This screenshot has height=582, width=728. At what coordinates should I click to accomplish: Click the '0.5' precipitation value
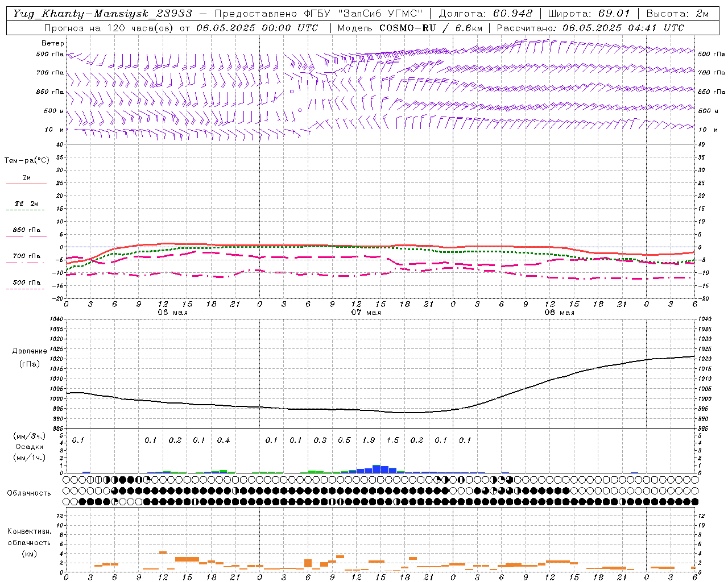[x=344, y=440]
